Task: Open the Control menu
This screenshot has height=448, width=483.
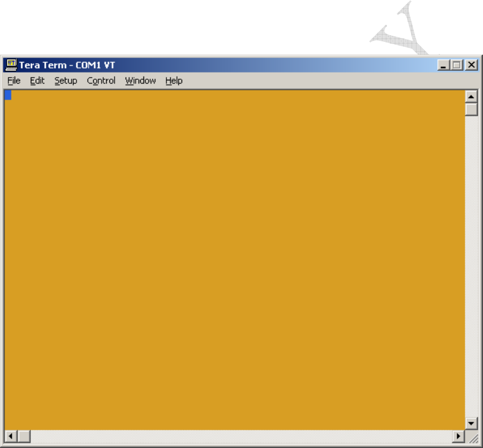Action: [x=101, y=80]
